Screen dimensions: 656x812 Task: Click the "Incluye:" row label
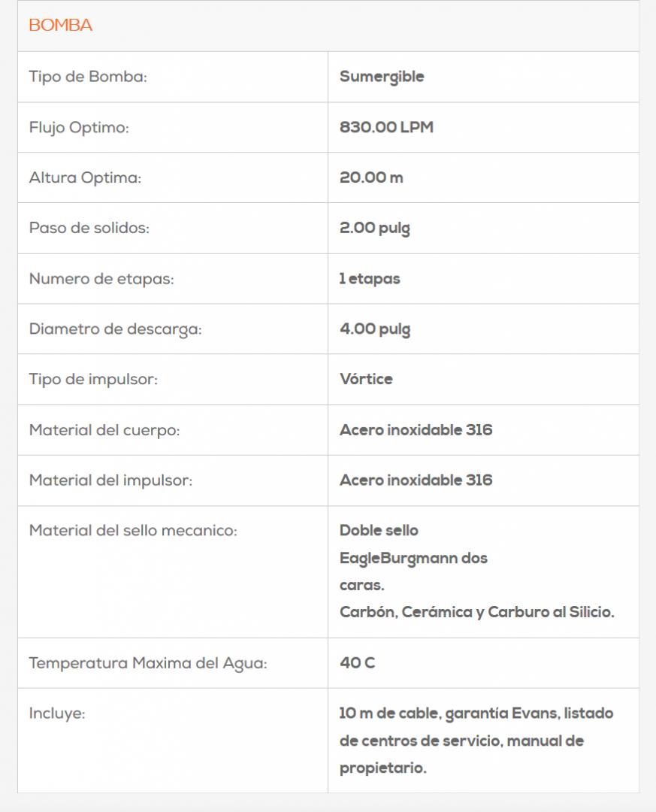[x=57, y=714]
